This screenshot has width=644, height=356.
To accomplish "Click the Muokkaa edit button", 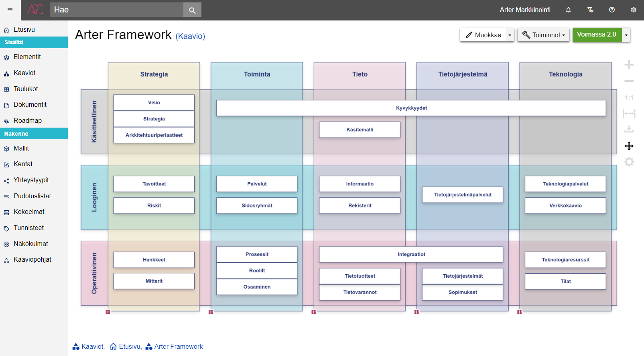I will pos(483,35).
